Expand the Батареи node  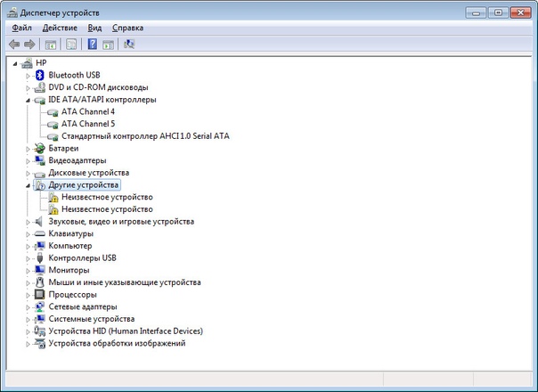(x=28, y=149)
